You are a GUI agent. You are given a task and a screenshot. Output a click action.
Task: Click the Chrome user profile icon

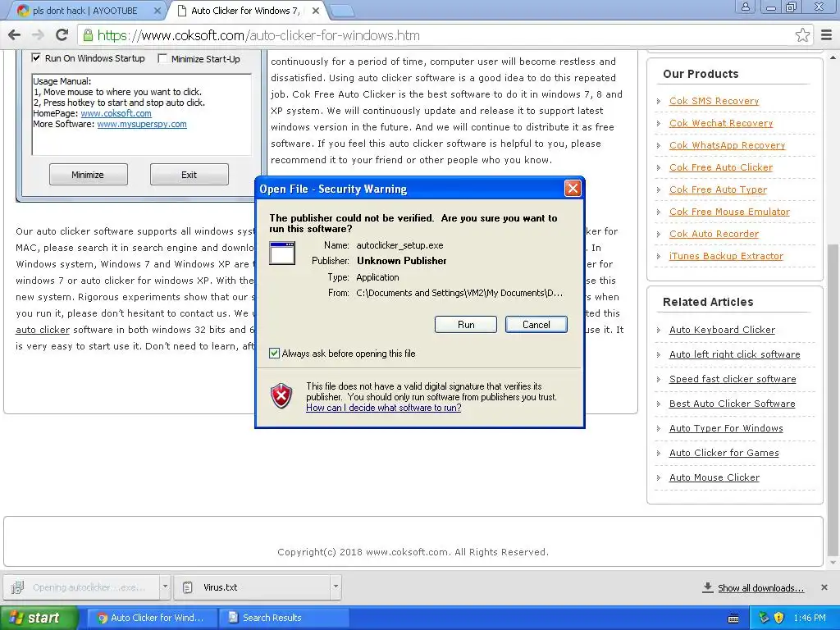point(745,7)
